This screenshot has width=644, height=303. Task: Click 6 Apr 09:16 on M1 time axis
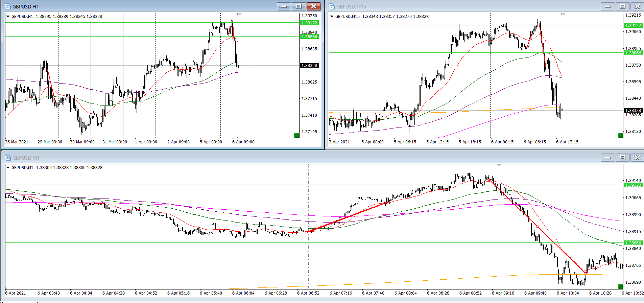tap(503, 293)
